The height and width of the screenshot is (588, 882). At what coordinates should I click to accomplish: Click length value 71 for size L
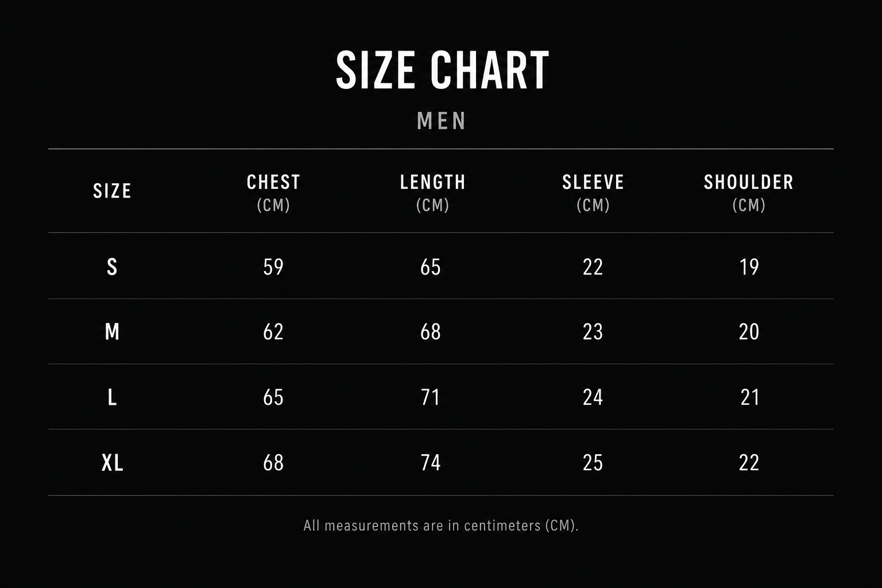pos(431,397)
